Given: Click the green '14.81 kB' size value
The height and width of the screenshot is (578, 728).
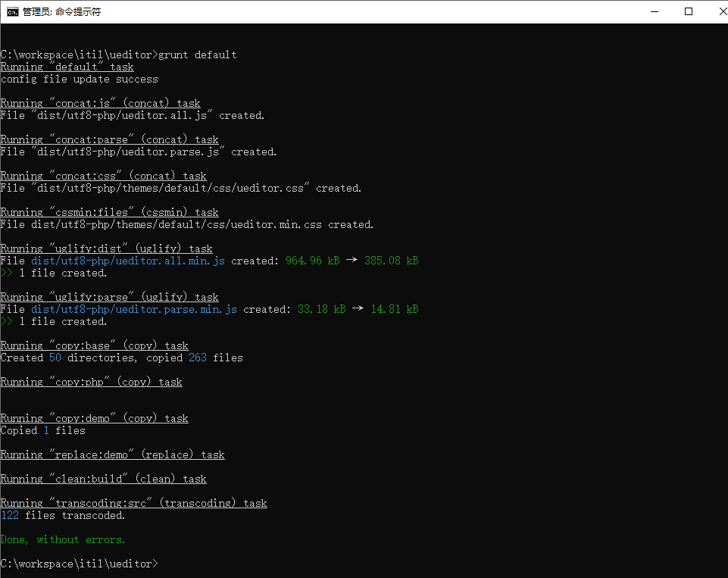Looking at the screenshot, I should 395,309.
